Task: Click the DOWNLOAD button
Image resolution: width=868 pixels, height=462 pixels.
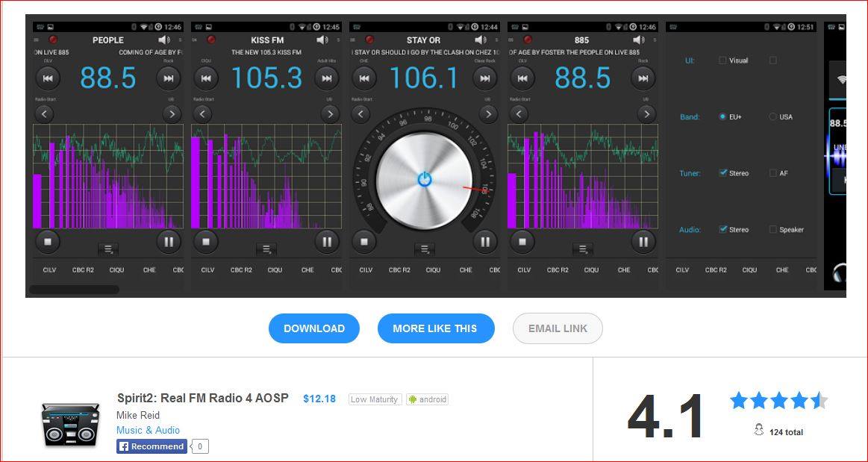Action: tap(314, 328)
